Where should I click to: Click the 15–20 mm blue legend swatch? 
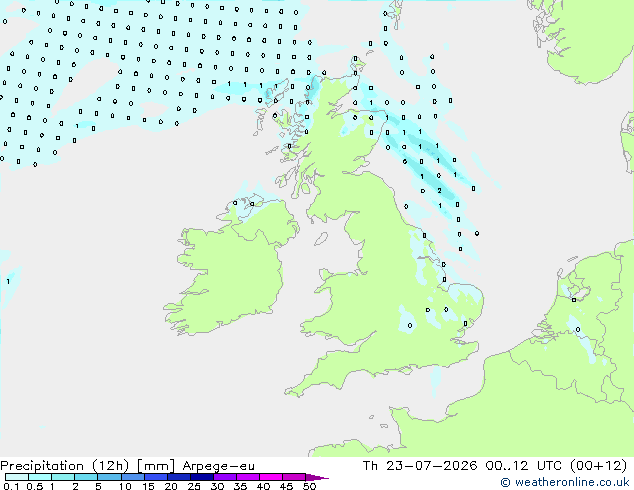[x=155, y=477]
